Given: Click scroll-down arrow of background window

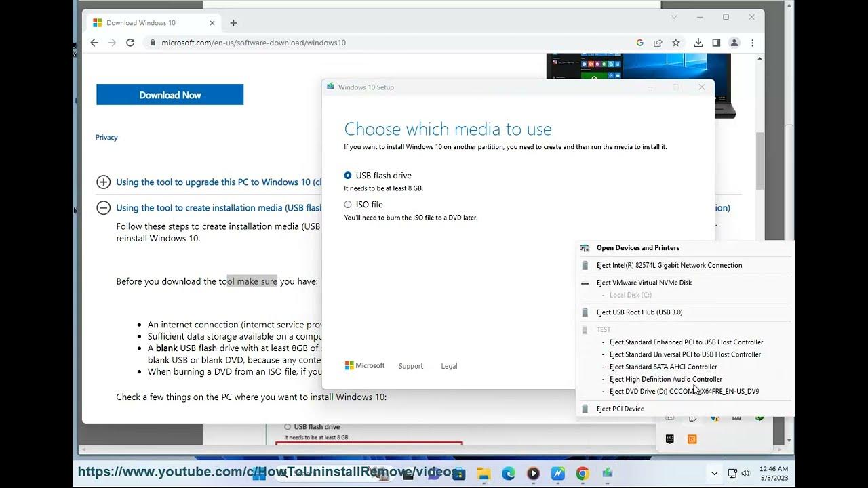Looking at the screenshot, I should click(789, 441).
